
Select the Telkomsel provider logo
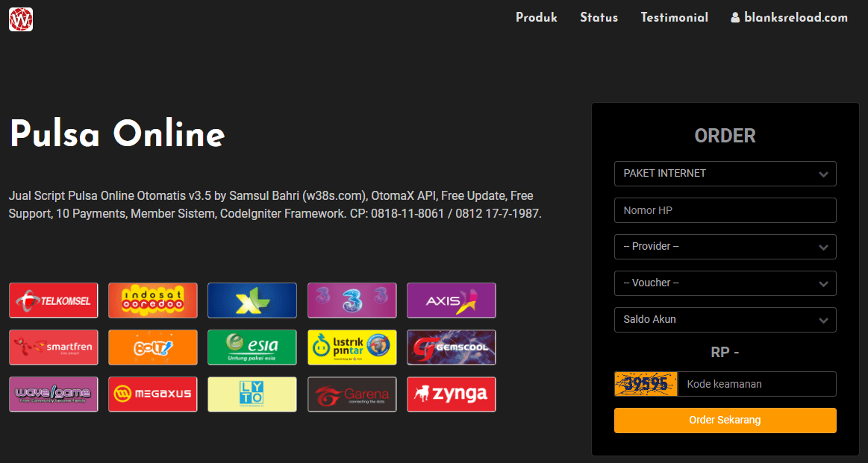54,300
